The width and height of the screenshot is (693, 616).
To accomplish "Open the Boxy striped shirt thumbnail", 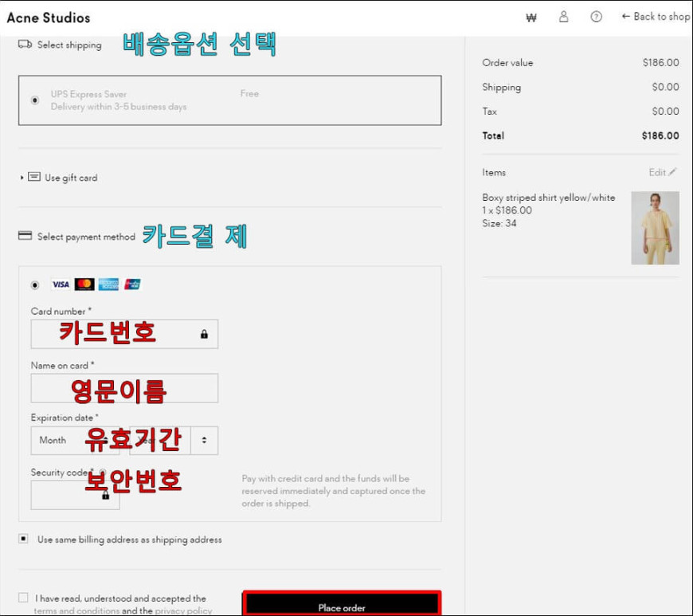I will (x=655, y=228).
